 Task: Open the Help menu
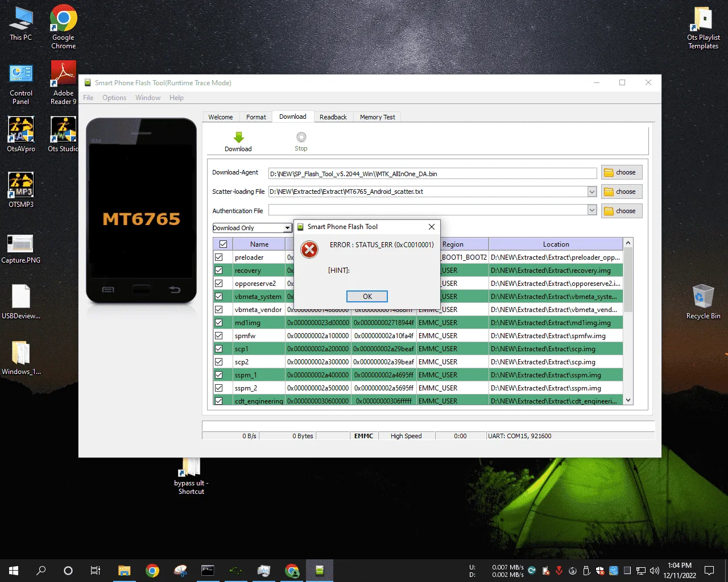tap(176, 98)
